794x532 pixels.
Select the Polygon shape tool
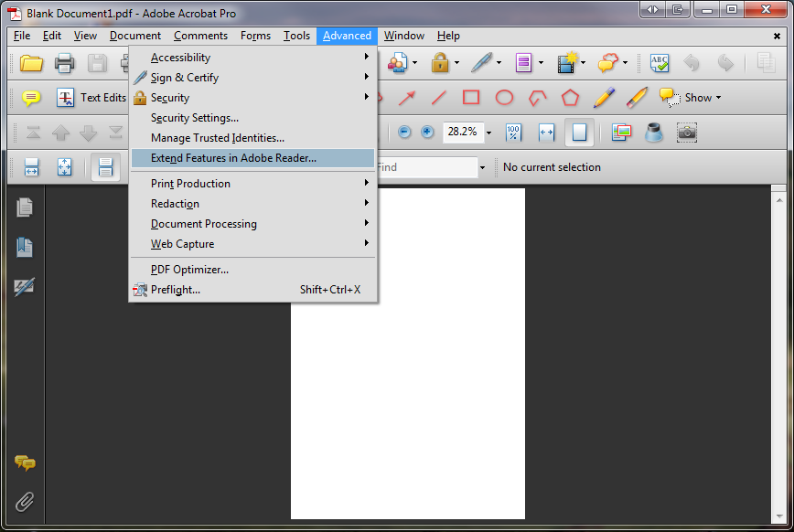[570, 97]
